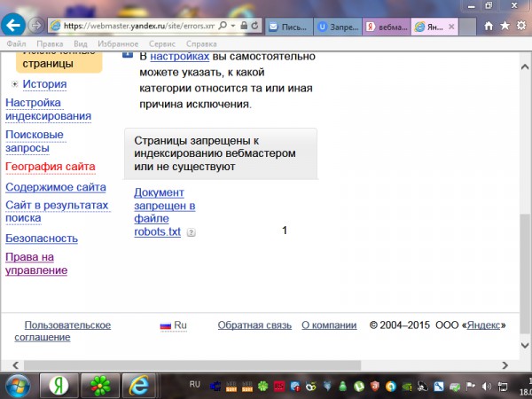The width and height of the screenshot is (532, 399).
Task: Open the Безопасность sidebar link
Action: [x=42, y=239]
